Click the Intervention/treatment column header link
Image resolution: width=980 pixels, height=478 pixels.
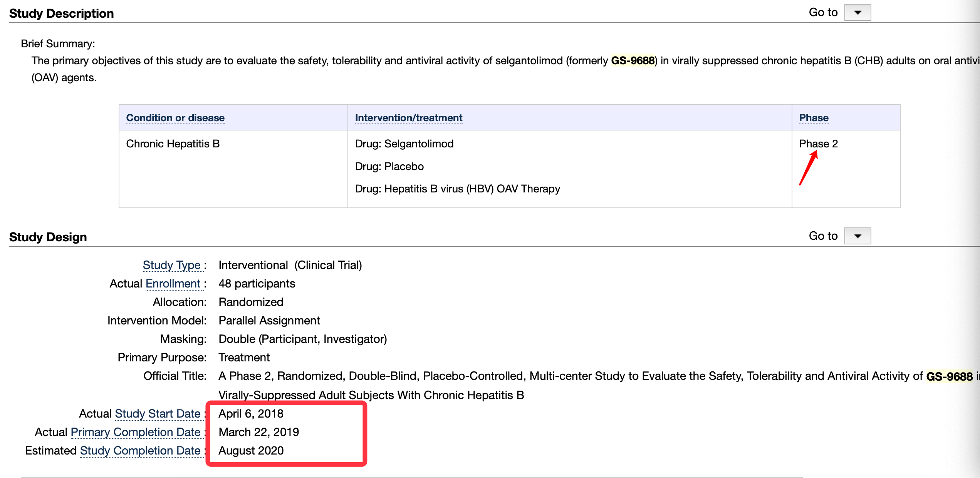click(x=409, y=118)
